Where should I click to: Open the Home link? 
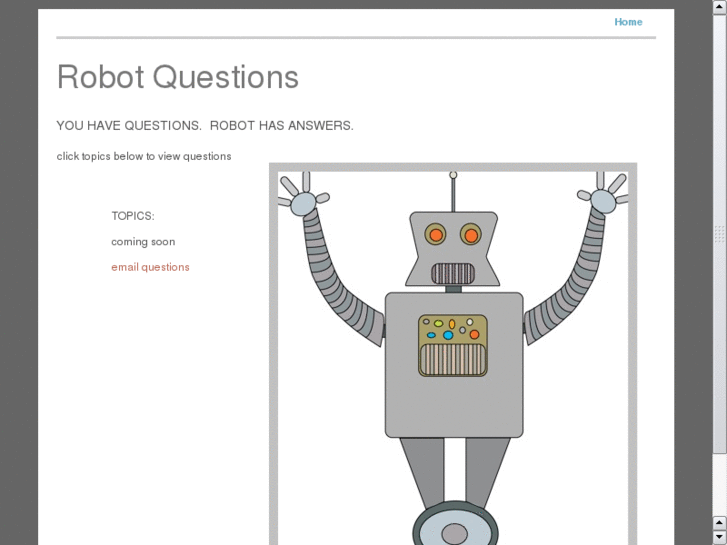(x=628, y=22)
